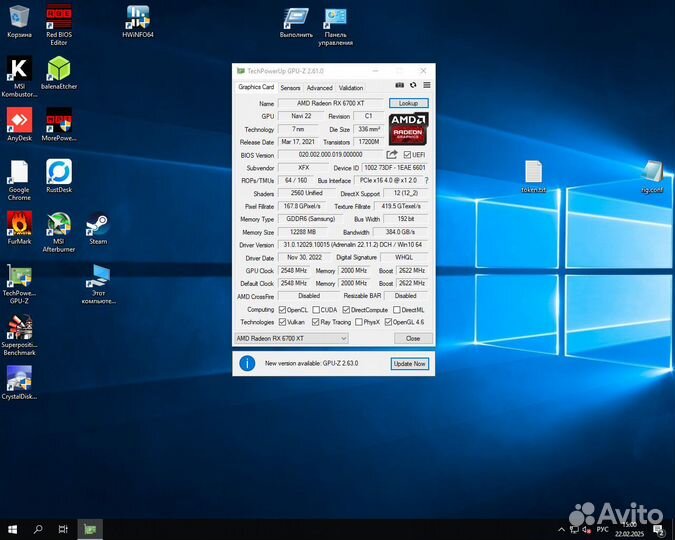The height and width of the screenshot is (540, 675).
Task: Open rig.conf file on desktop
Action: pyautogui.click(x=652, y=177)
